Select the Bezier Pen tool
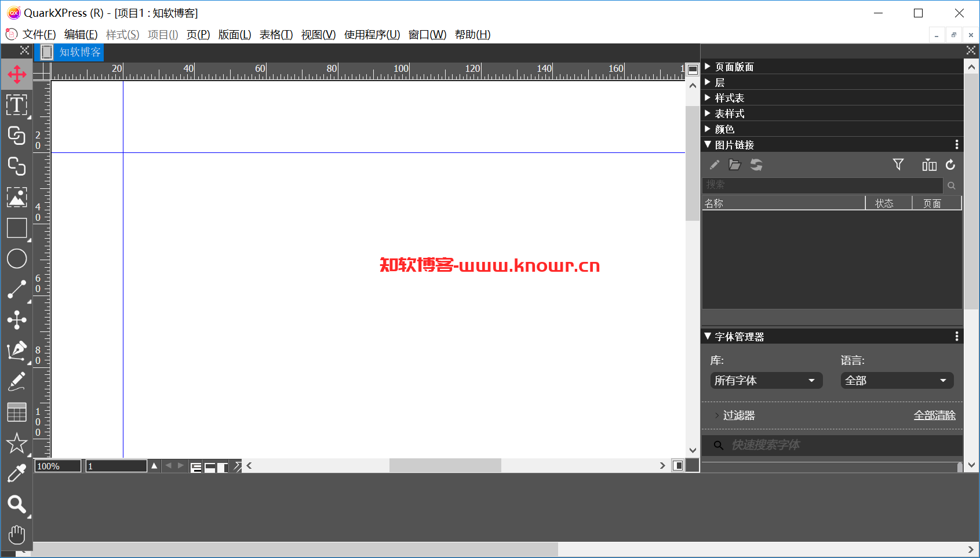The width and height of the screenshot is (980, 558). click(x=17, y=351)
